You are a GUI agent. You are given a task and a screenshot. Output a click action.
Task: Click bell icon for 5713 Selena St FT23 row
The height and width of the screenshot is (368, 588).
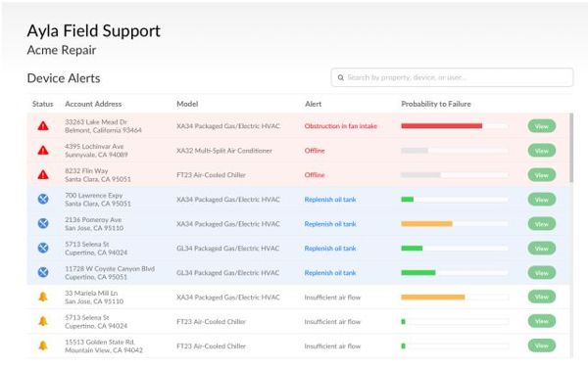coord(43,321)
